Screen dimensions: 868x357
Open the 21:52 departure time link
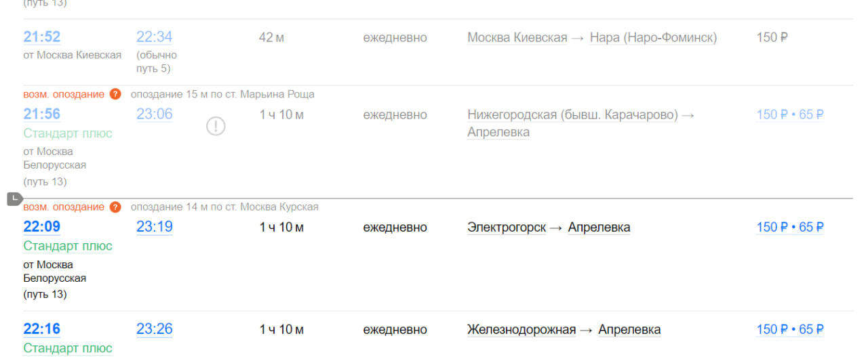[42, 37]
